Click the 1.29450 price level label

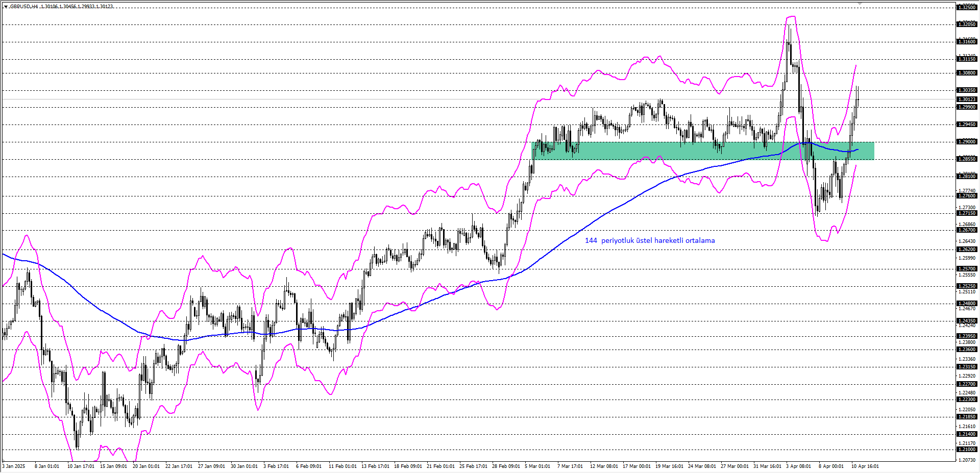pyautogui.click(x=967, y=125)
